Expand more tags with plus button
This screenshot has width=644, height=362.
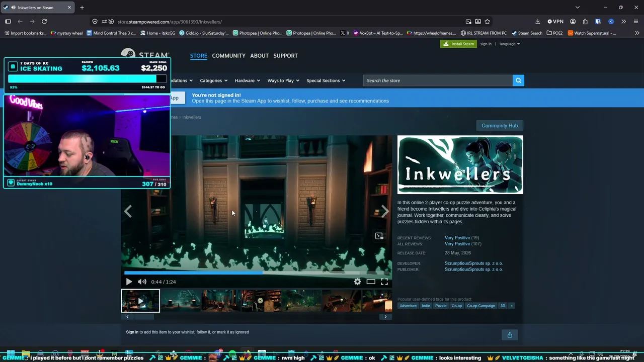pos(512,306)
